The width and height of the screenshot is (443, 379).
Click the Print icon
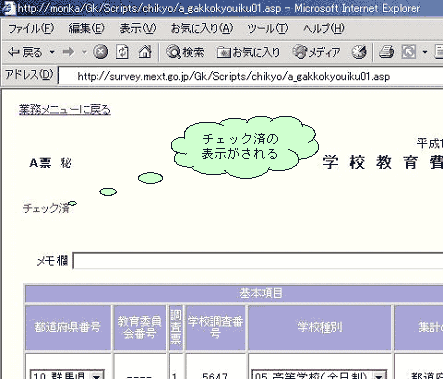[387, 52]
